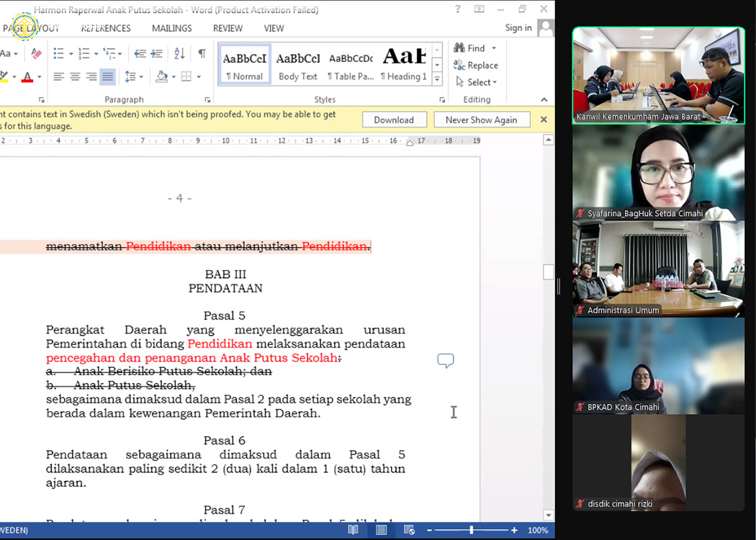This screenshot has height=540, width=756.
Task: Increase the paragraph indent
Action: point(156,53)
